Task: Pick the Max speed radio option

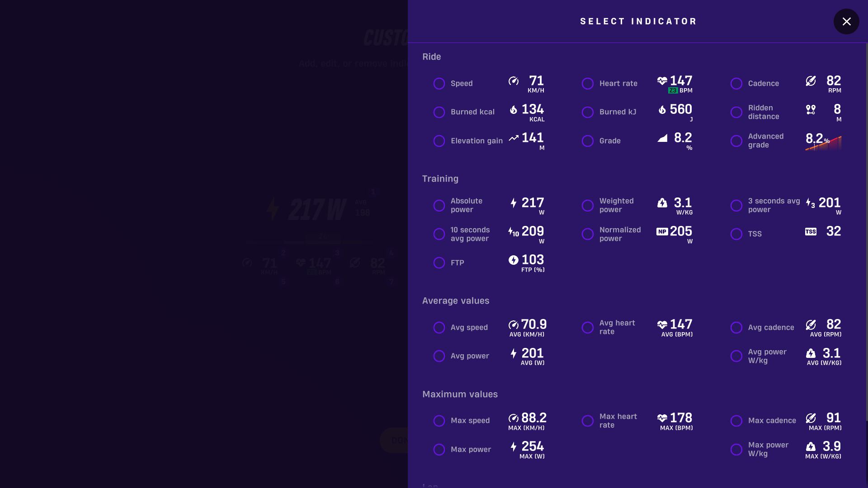Action: (x=439, y=421)
